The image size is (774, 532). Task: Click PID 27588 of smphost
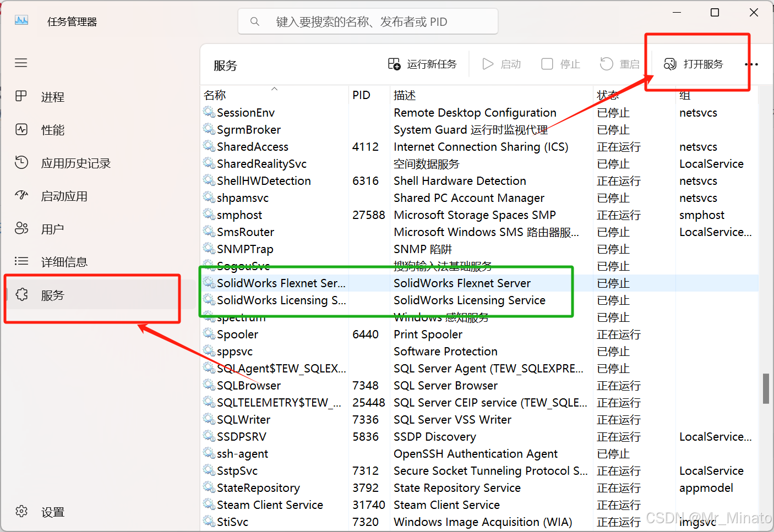369,215
